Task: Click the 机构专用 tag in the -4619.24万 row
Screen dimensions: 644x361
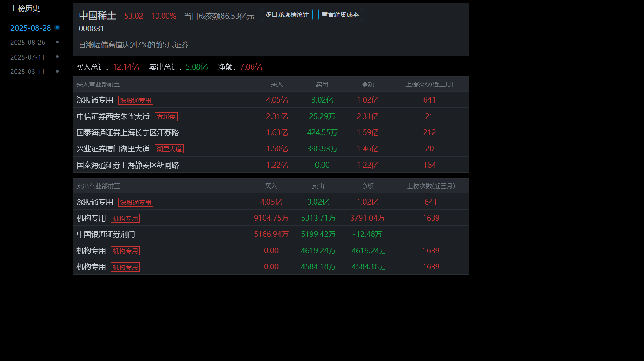Action: [x=125, y=251]
